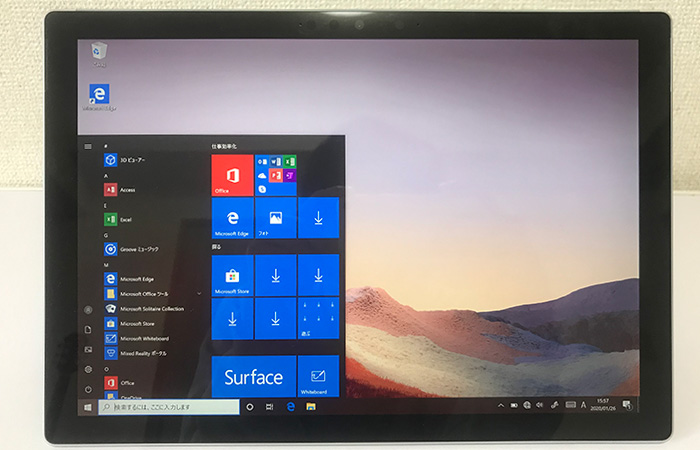Viewport: 700px width, 450px height.
Task: Open Pictures from the Start sidebar
Action: click(88, 350)
